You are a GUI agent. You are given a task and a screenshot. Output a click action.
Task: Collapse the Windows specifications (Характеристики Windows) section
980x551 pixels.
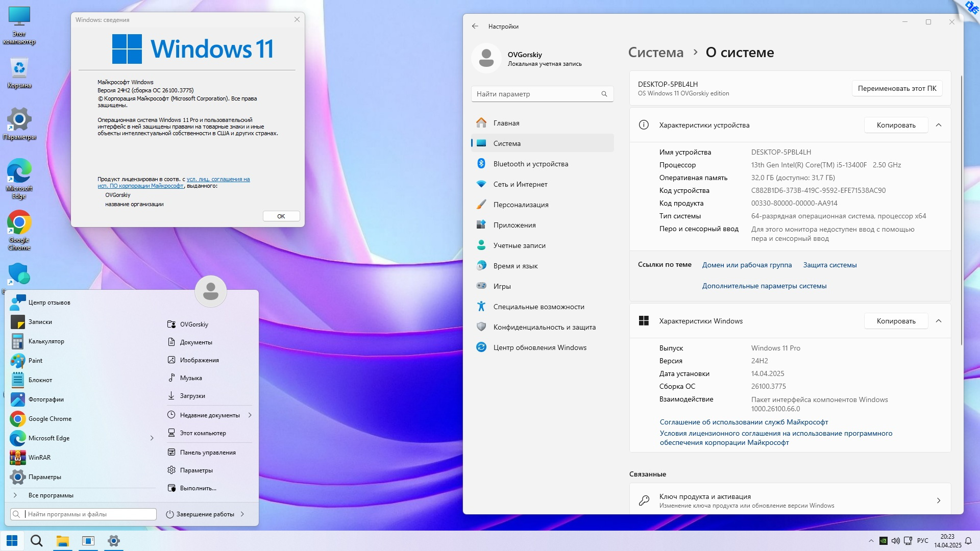point(938,321)
